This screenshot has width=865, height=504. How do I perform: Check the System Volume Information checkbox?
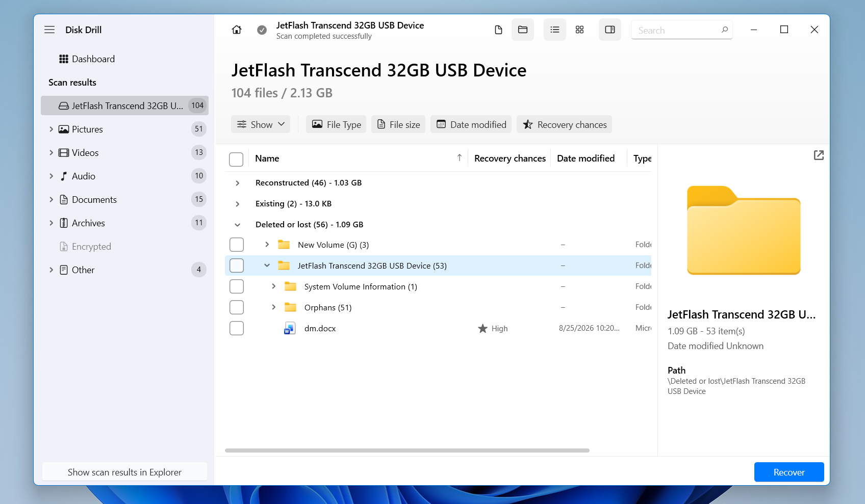tap(237, 286)
